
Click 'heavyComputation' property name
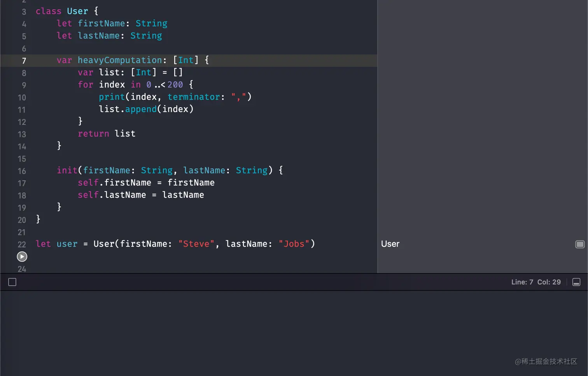tap(120, 60)
